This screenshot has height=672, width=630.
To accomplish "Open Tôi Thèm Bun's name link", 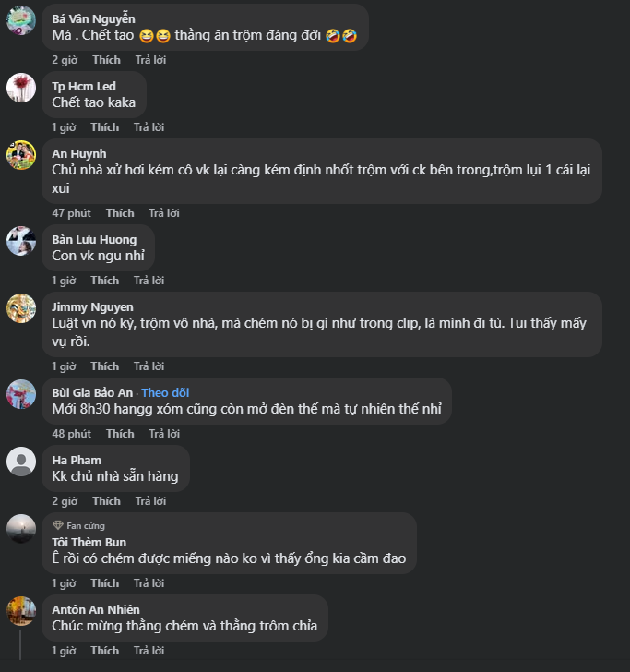I will (x=89, y=542).
